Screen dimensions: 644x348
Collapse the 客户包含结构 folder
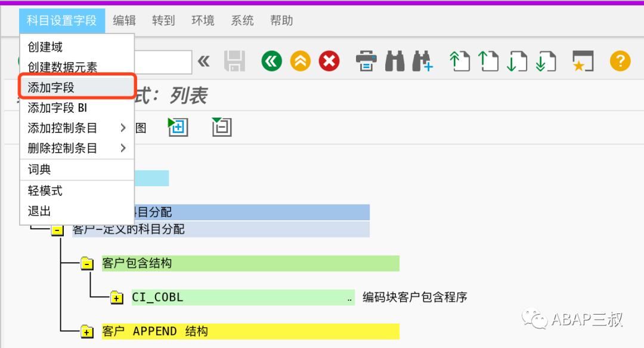[x=86, y=264]
